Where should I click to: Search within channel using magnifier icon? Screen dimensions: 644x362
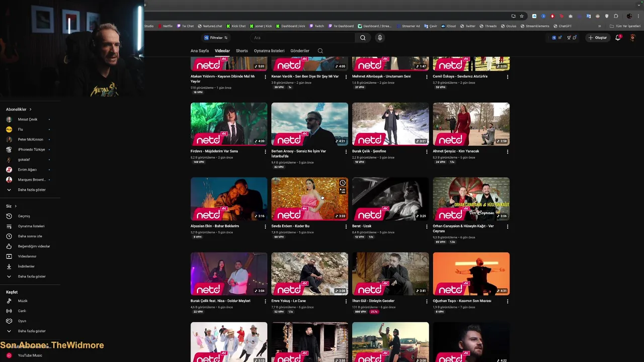pos(320,51)
